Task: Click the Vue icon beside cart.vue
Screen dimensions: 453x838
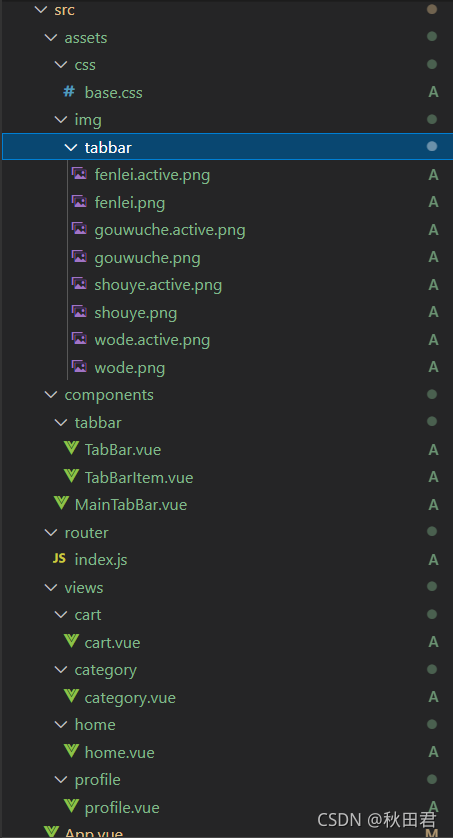Action: tap(71, 640)
